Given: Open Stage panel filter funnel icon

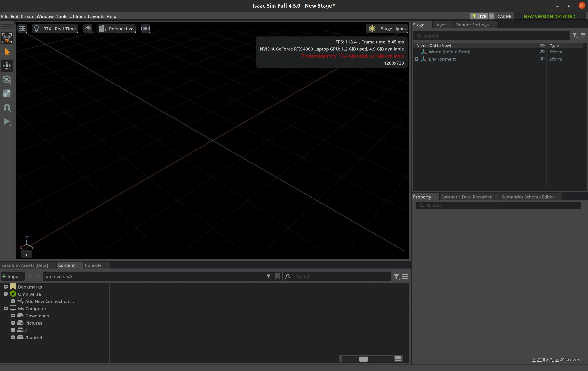Looking at the screenshot, I should click(575, 35).
